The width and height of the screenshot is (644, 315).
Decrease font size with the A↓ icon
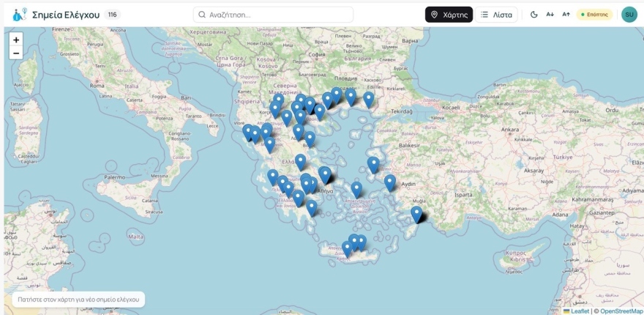coord(550,15)
